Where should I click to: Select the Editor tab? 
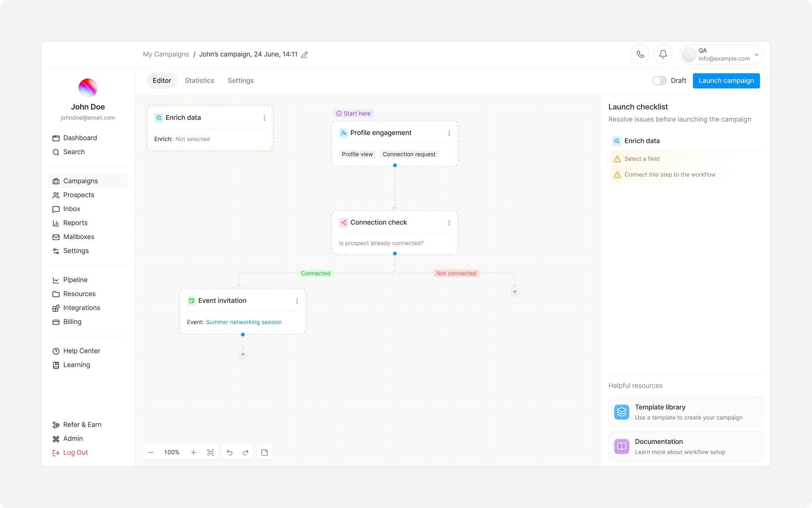162,81
